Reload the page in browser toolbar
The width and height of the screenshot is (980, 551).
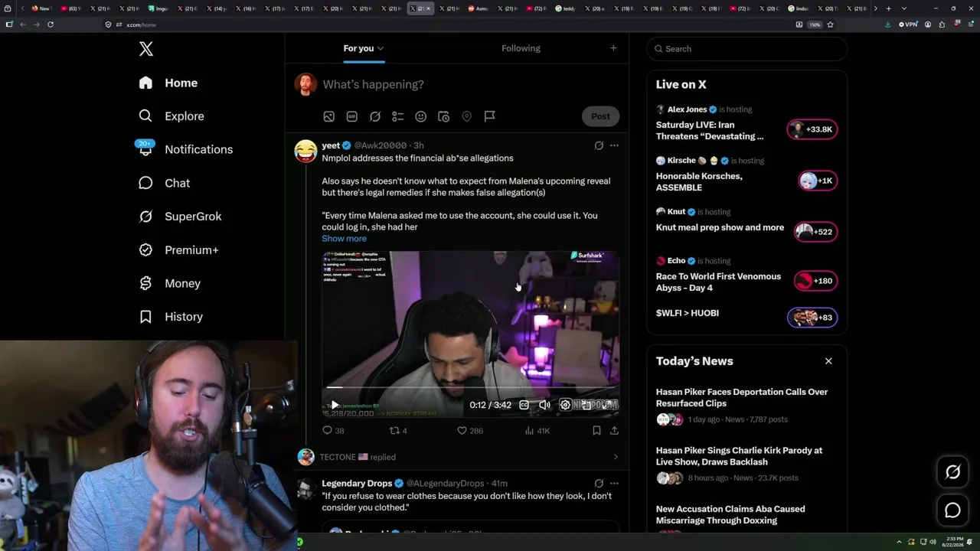51,24
